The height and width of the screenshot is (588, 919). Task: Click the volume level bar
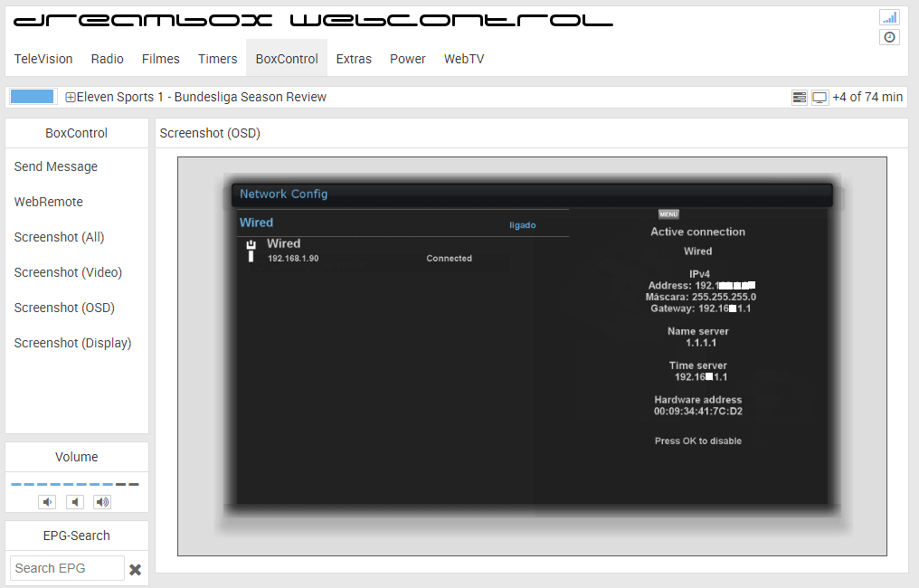(76, 485)
